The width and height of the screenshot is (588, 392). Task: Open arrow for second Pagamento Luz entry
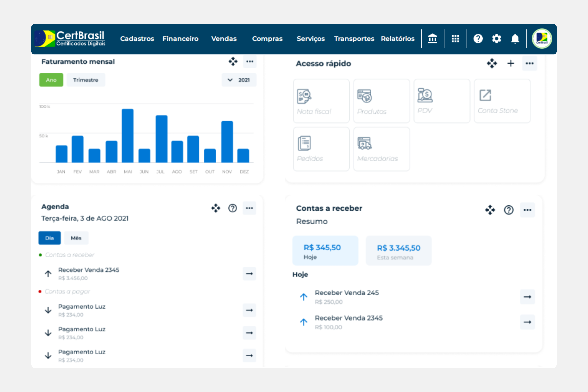click(249, 333)
